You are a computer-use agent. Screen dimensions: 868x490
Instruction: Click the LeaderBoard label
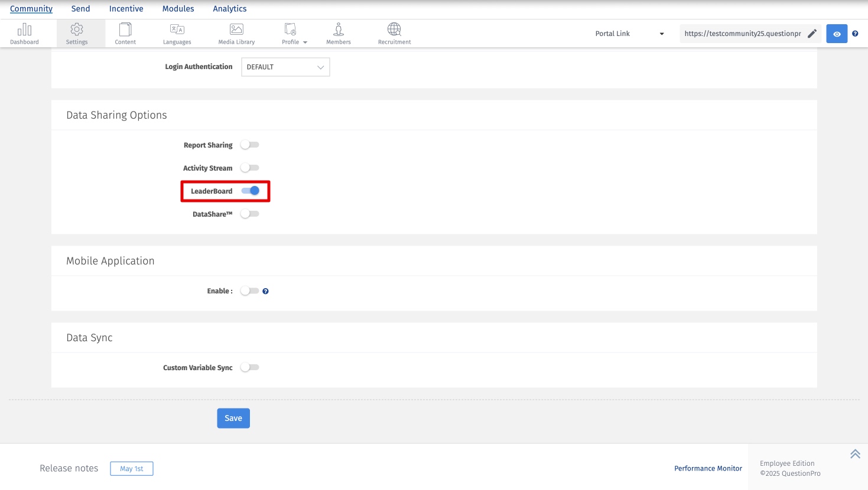point(212,191)
